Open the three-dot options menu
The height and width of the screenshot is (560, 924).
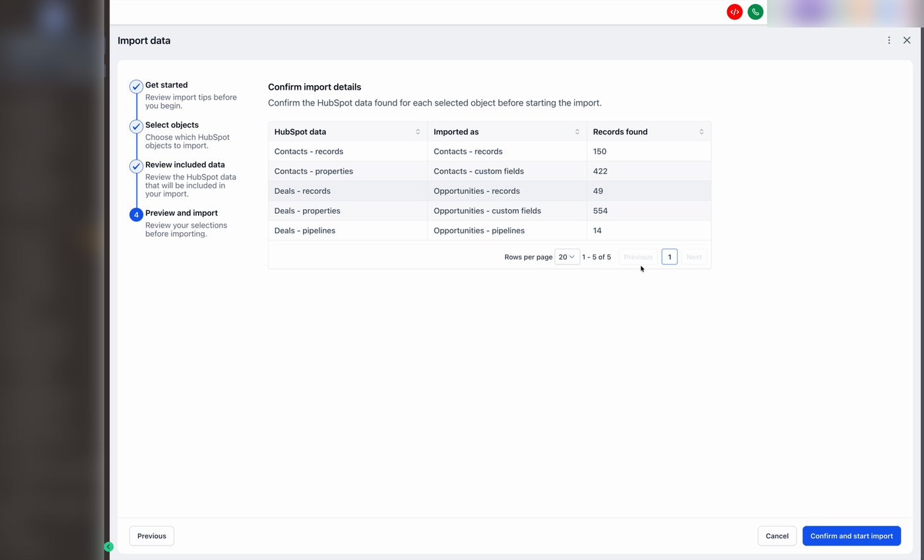889,40
